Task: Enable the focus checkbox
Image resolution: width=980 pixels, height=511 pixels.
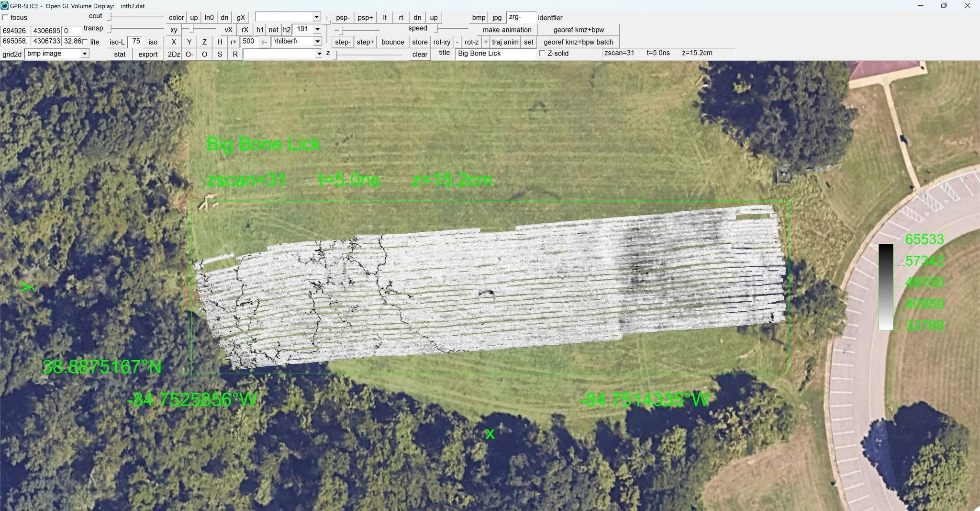Action: 5,18
